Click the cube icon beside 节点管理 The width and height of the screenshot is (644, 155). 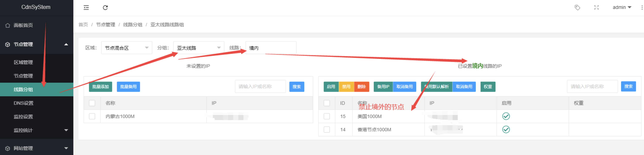pyautogui.click(x=8, y=44)
